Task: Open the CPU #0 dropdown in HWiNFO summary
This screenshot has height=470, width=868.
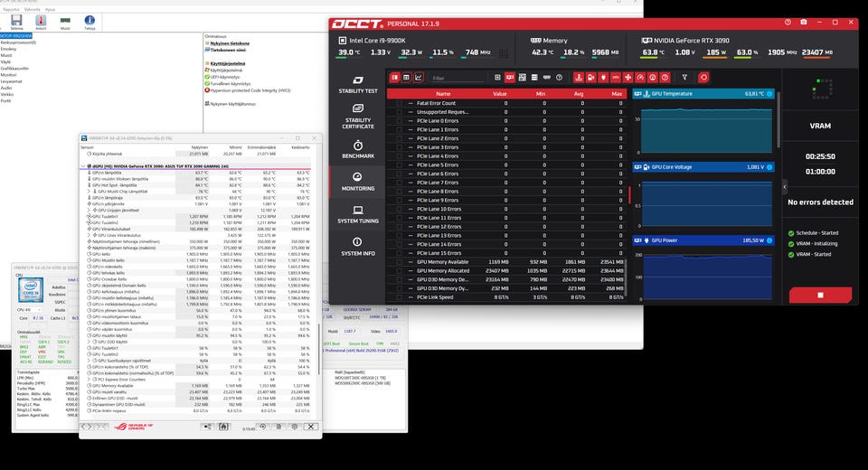Action: click(29, 310)
